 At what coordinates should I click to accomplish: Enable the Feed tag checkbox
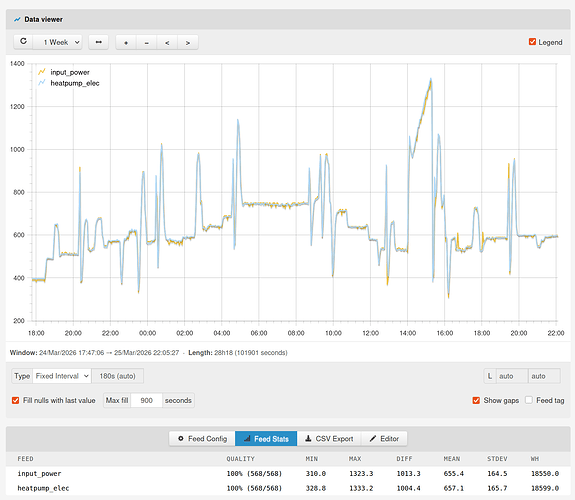[x=528, y=400]
